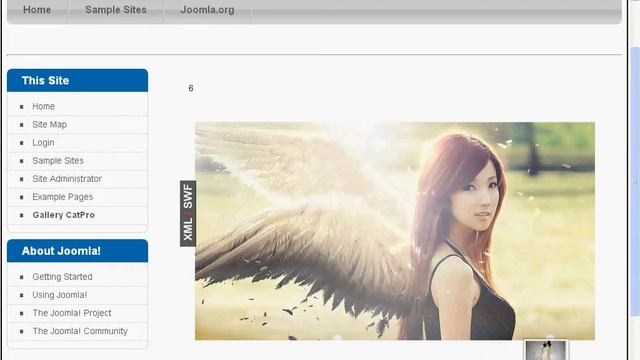Open Sample Sites in sidebar menu
This screenshot has width=640, height=360.
(x=58, y=161)
